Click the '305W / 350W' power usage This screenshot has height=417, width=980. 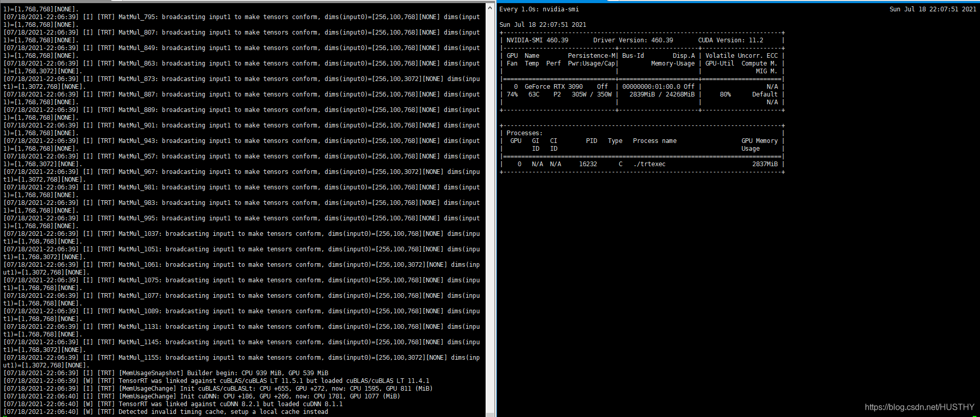591,94
